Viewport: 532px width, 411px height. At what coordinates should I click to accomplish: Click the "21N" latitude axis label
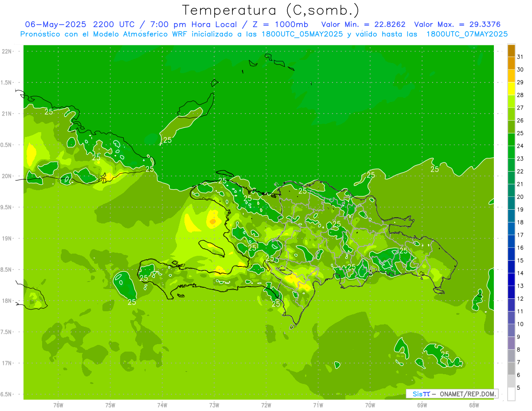(x=7, y=114)
